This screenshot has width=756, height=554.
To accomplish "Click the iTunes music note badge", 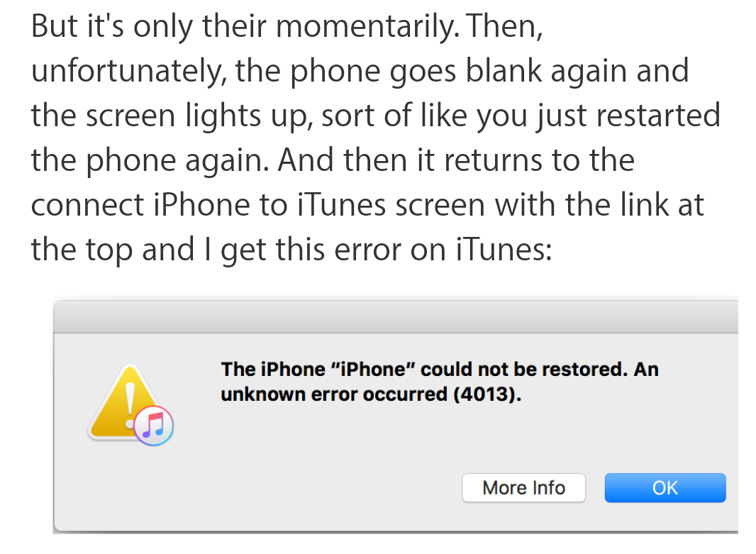I will (x=154, y=426).
